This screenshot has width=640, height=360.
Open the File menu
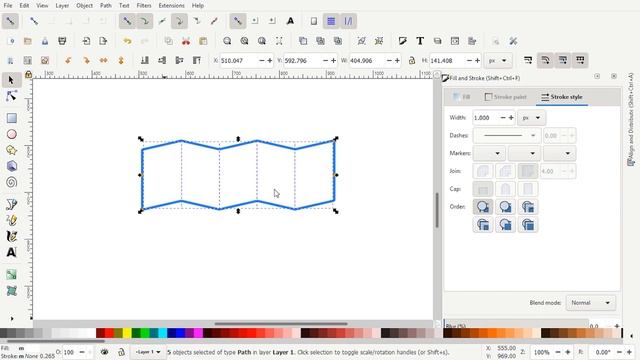click(x=8, y=6)
